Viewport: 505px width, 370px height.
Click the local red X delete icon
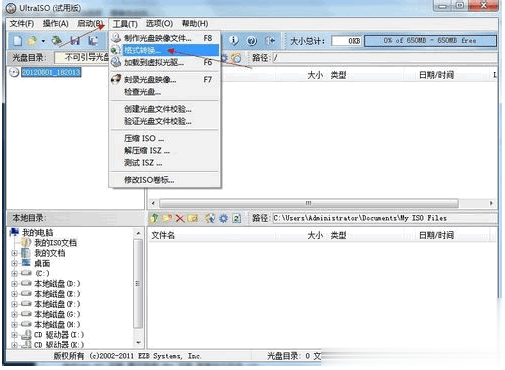(x=180, y=218)
